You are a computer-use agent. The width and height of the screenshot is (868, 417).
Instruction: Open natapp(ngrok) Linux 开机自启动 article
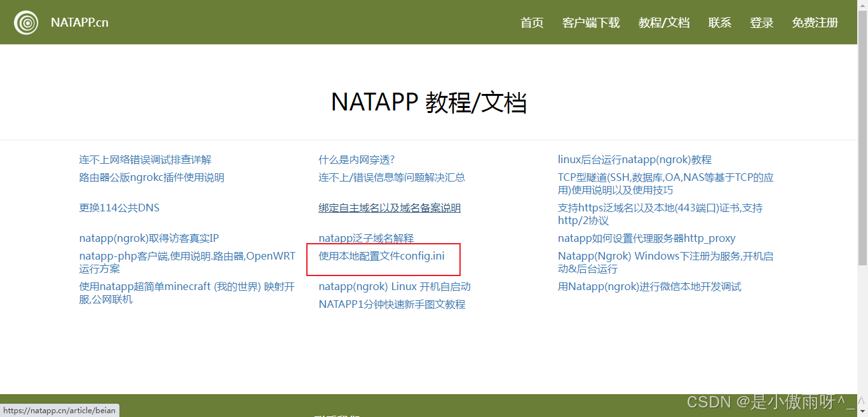(x=395, y=287)
